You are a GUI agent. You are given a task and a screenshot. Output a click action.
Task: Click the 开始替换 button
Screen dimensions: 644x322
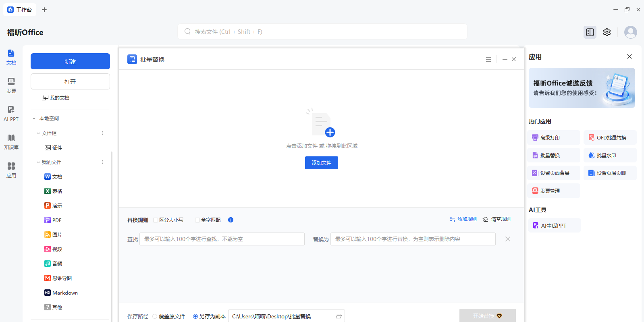pos(488,316)
